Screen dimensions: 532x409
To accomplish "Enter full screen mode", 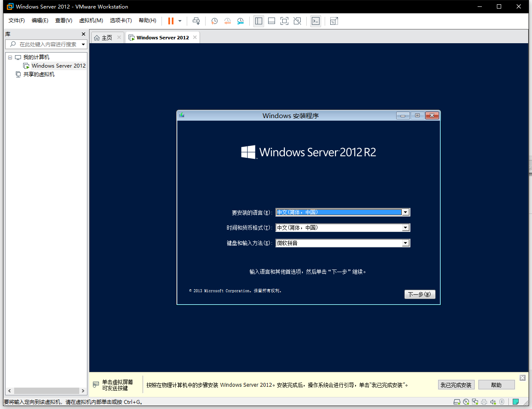I will pyautogui.click(x=284, y=21).
